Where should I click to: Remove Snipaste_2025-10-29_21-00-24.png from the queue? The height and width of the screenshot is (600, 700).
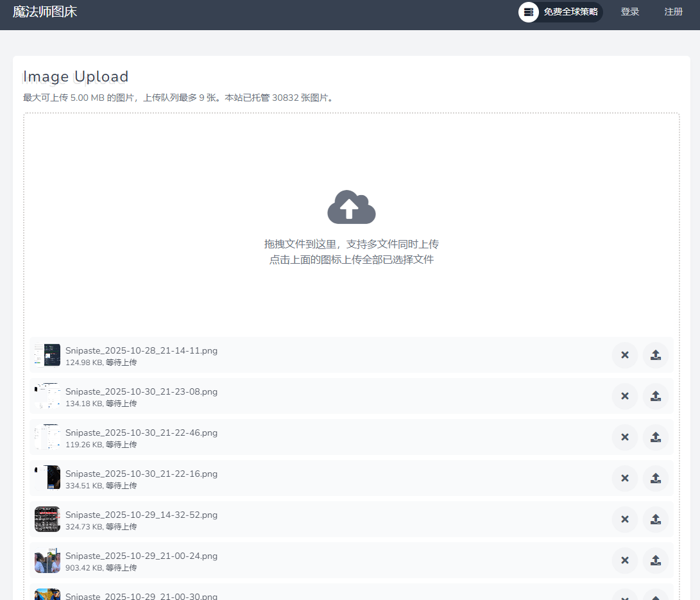click(x=624, y=561)
